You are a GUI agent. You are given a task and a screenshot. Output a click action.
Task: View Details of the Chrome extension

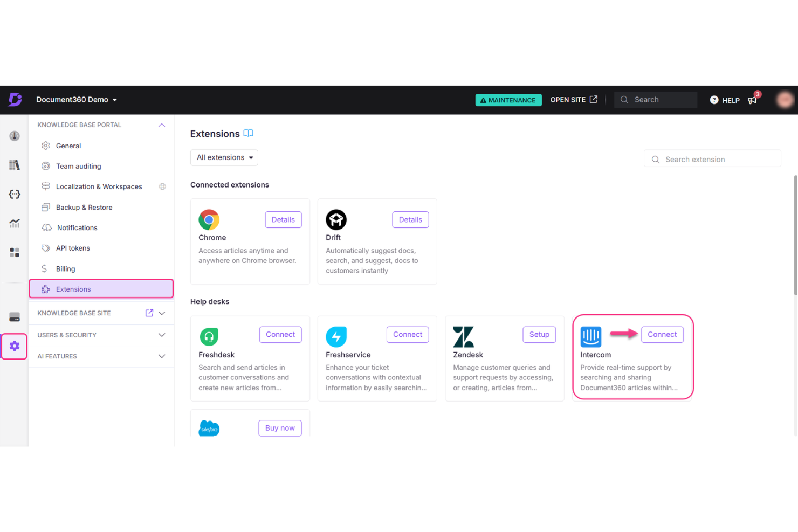pos(283,219)
